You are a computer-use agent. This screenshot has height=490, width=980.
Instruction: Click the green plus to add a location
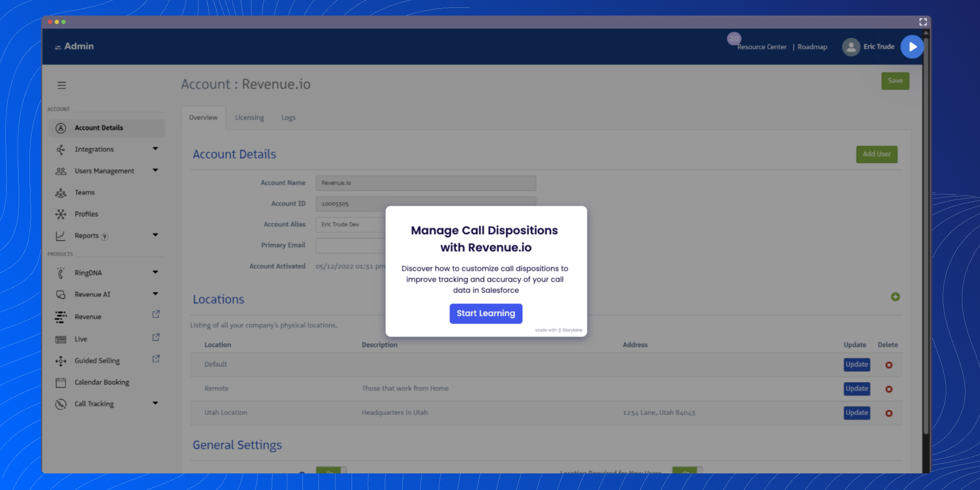(896, 297)
